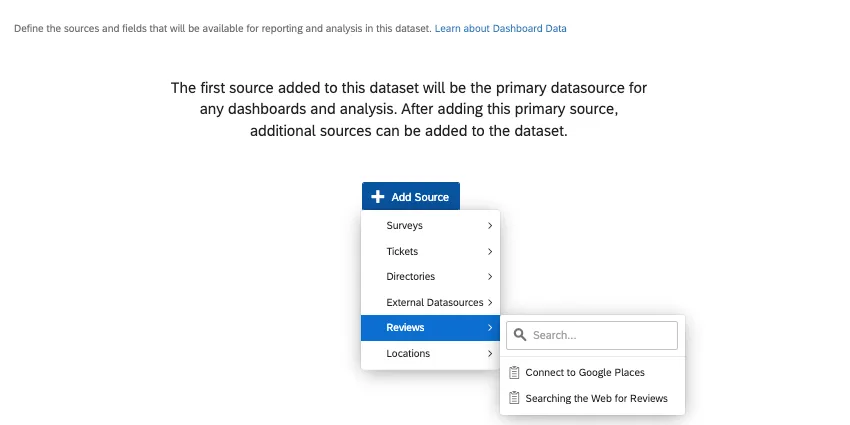Click the Reviews submenu chevron
The width and height of the screenshot is (850, 425).
(x=490, y=328)
